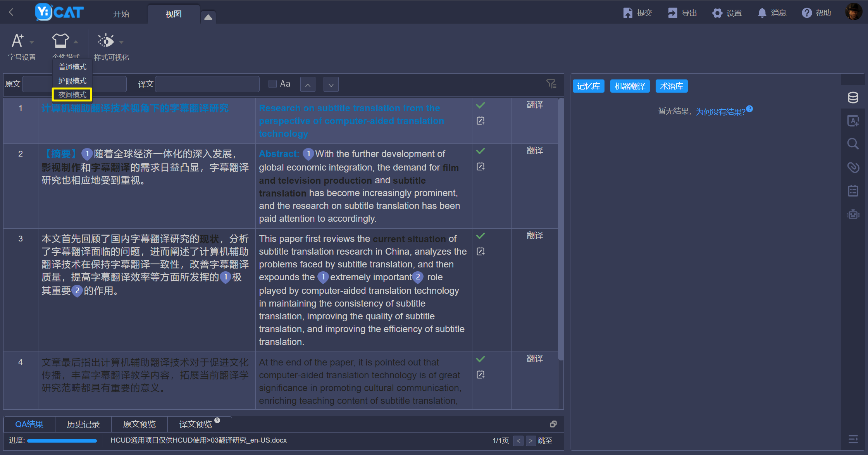
Task: Click the blue progress bar
Action: click(62, 441)
